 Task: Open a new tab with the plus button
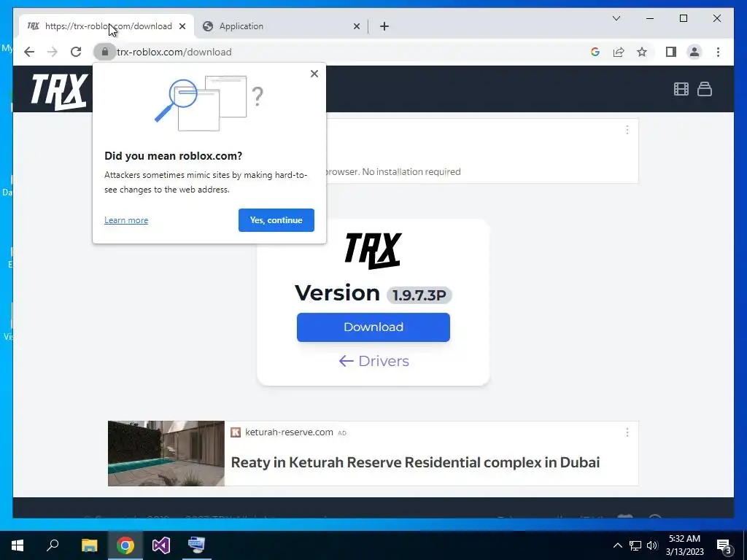click(x=384, y=26)
